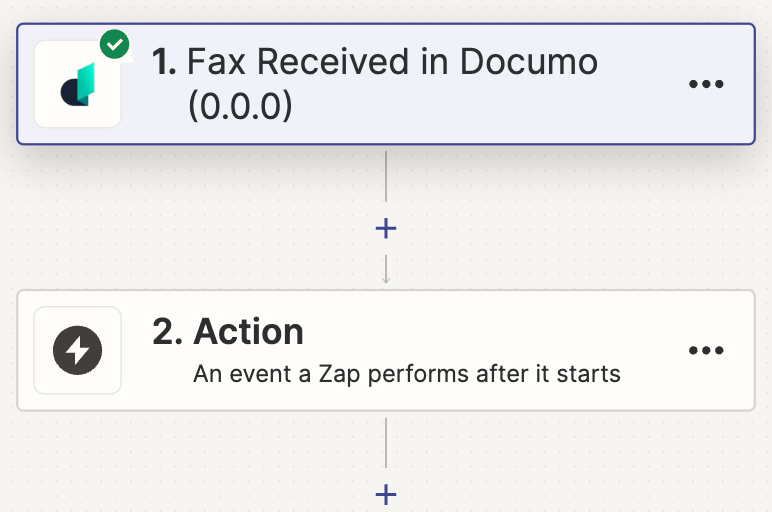Click the (0.0.0) version text
The image size is (772, 512).
(240, 106)
